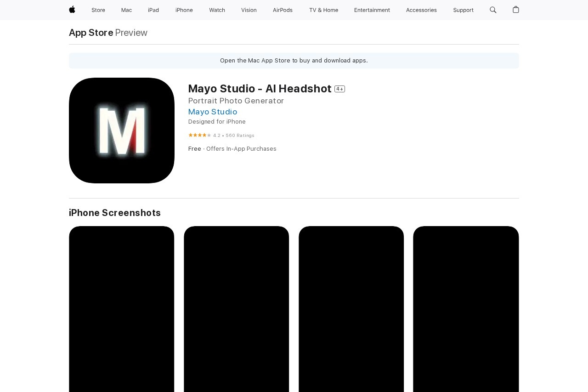
Task: Click the 'iPhone Screenshots' heading
Action: point(115,213)
